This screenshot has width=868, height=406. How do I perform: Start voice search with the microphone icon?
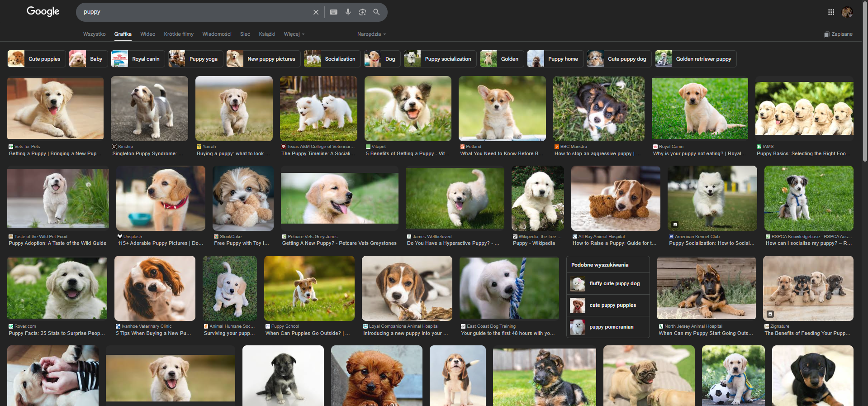[x=348, y=12]
